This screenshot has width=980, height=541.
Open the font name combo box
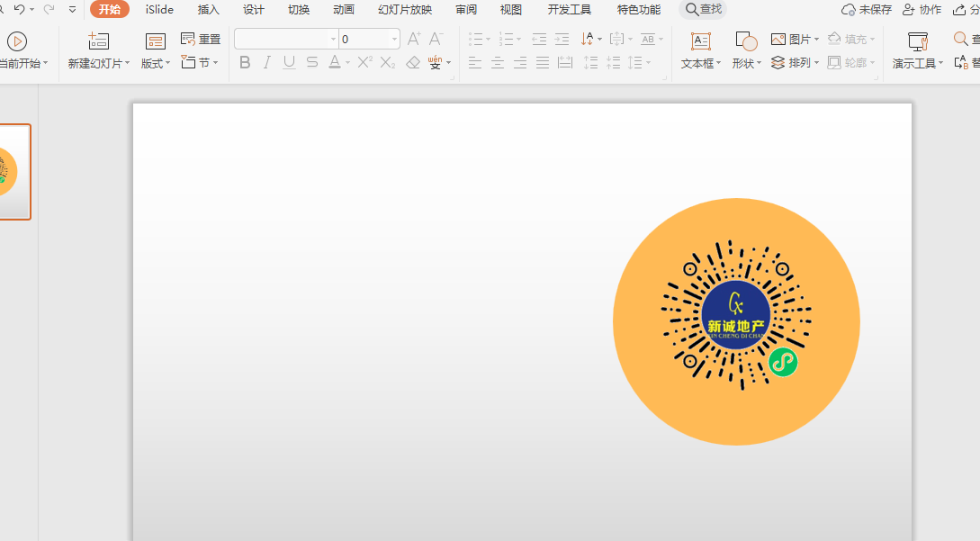pos(286,39)
